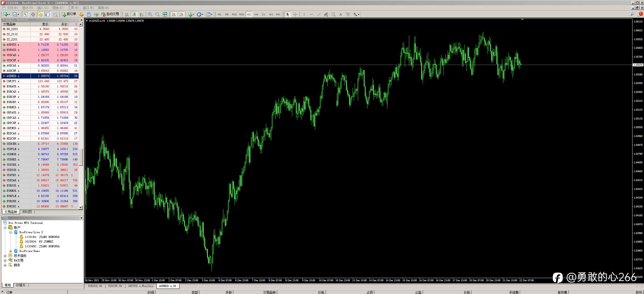Select the D1 timeframe
Viewport: 644px width, 294px height.
(264, 14)
